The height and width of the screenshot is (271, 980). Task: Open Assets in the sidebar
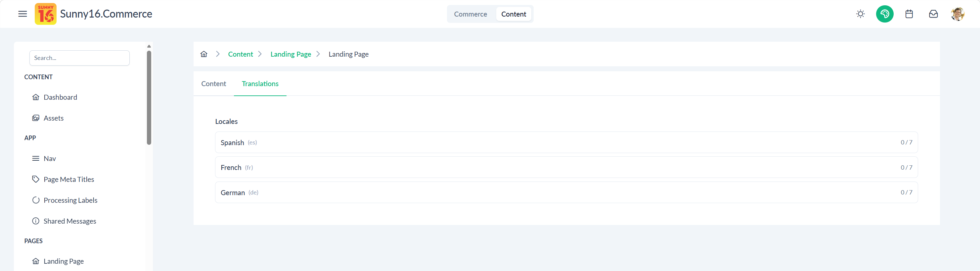(x=53, y=118)
